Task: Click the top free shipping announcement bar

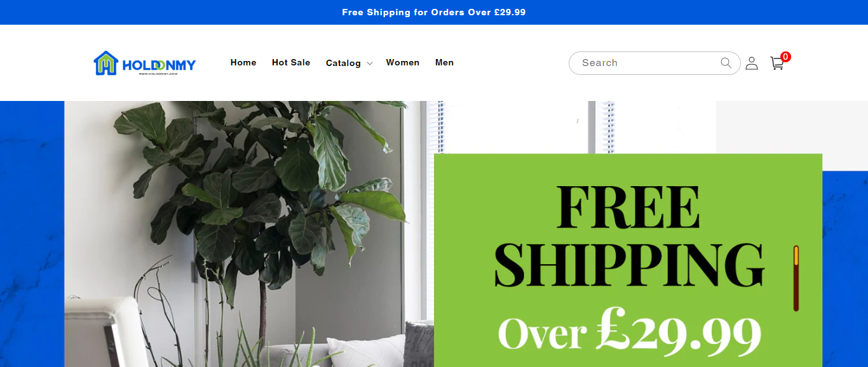Action: click(434, 12)
